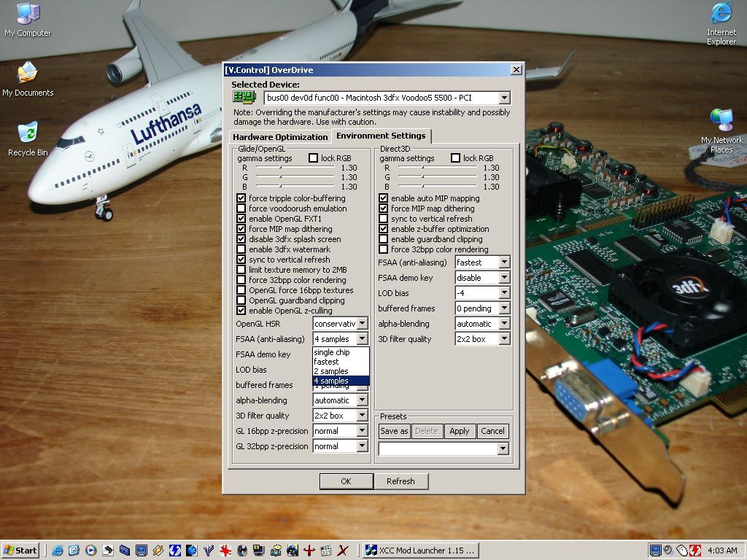The image size is (747, 560).
Task: Open the monitor with yellow 99 quick launch icon
Action: [259, 551]
